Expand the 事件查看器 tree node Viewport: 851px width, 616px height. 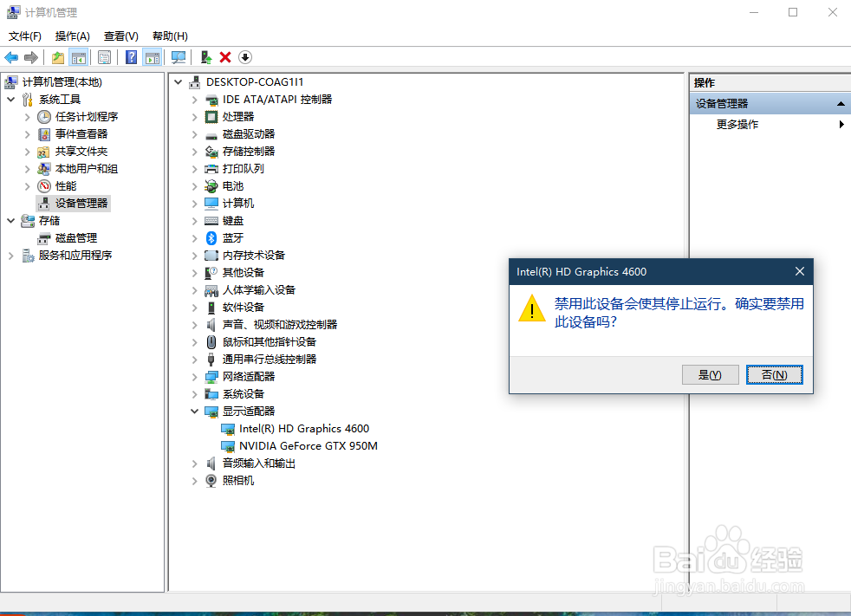(27, 134)
